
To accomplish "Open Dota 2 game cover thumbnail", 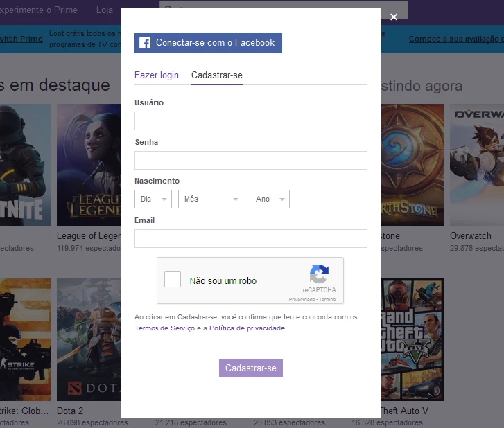I will 89,339.
